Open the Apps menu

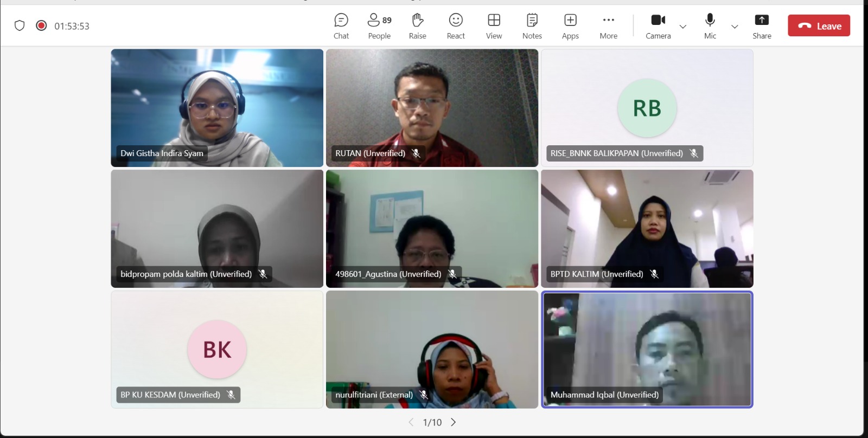coord(570,26)
